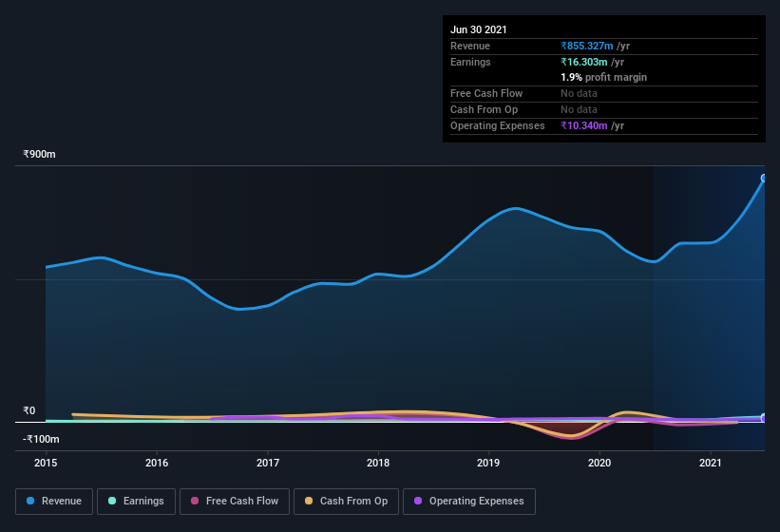The height and width of the screenshot is (532, 780).
Task: Select the ₹0 y-axis label
Action: (29, 410)
